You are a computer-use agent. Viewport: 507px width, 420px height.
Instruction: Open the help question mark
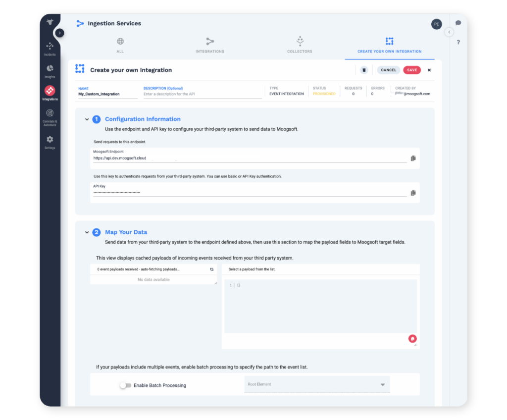(x=458, y=42)
